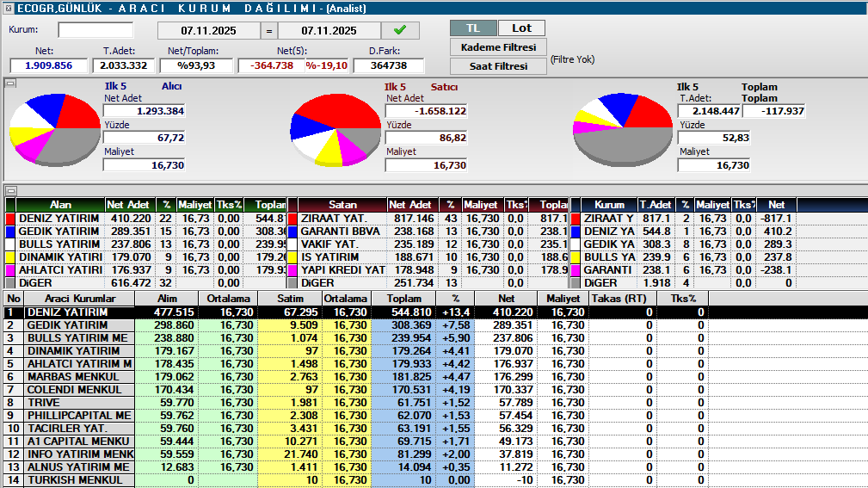The width and height of the screenshot is (868, 488).
Task: Click the Kurum input field
Action: (x=95, y=30)
